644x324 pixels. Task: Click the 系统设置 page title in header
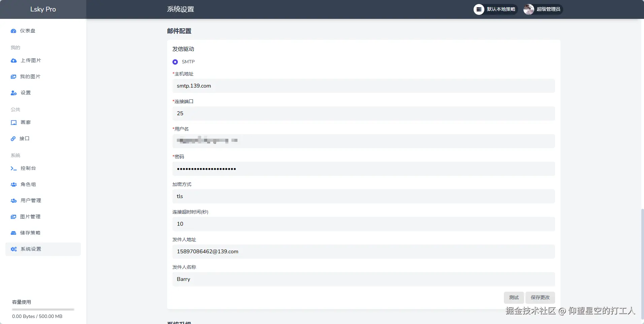click(x=181, y=9)
